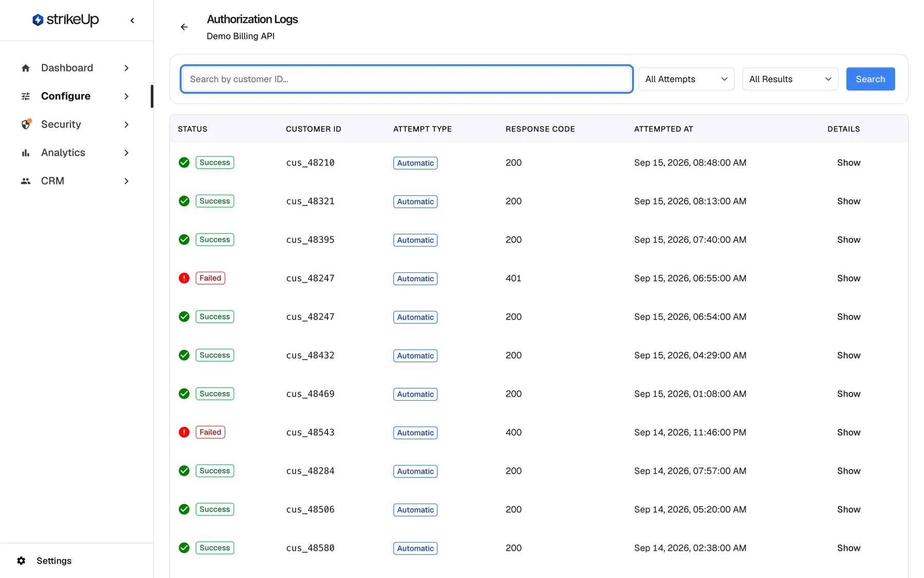924x578 pixels.
Task: Click customer ID cus_48469
Action: [x=310, y=394]
